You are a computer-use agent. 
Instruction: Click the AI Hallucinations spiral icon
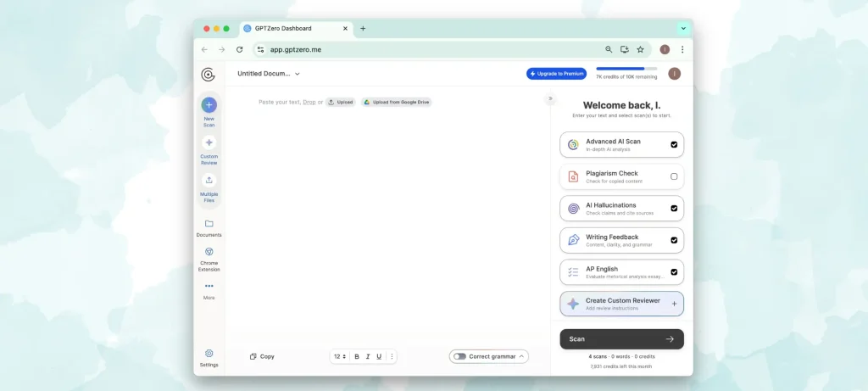(x=573, y=209)
